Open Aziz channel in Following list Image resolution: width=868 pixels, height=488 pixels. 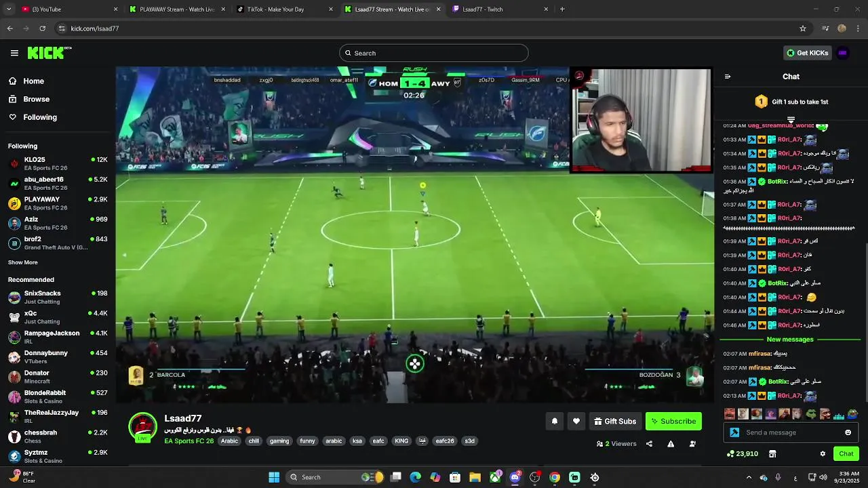pyautogui.click(x=58, y=223)
